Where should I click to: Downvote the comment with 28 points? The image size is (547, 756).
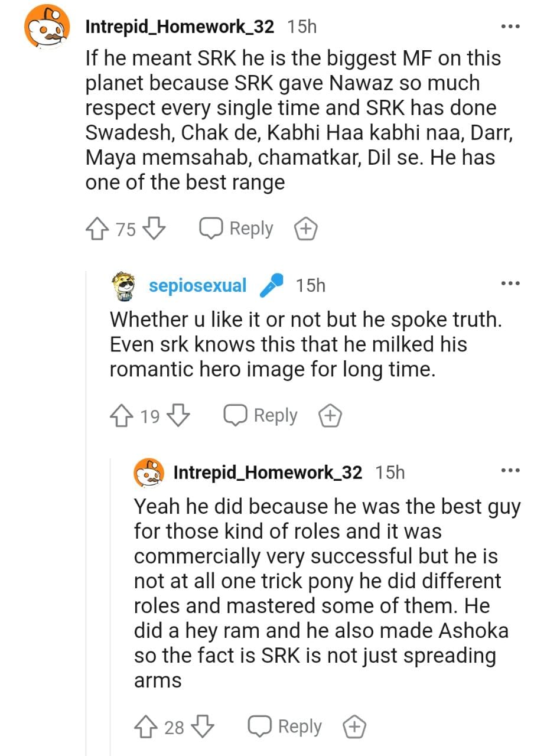pos(203,726)
